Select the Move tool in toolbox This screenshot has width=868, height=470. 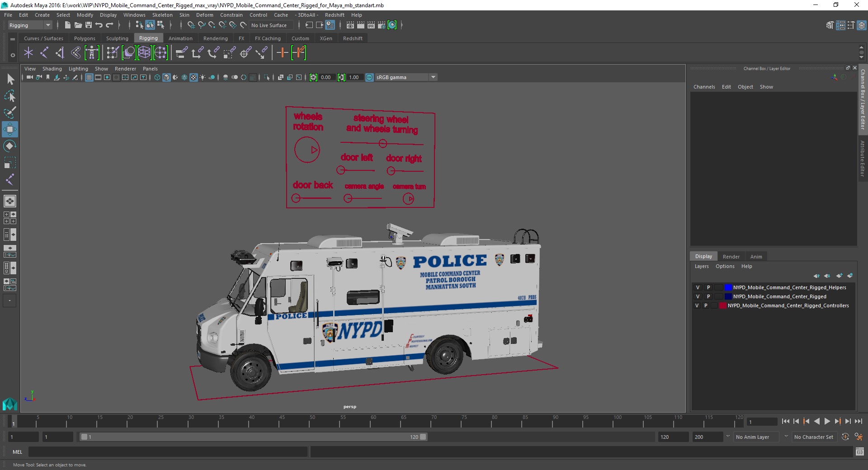coord(10,129)
